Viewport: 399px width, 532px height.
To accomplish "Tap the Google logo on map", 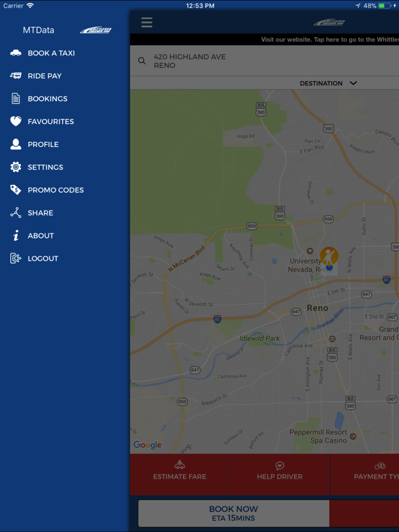I will [148, 445].
